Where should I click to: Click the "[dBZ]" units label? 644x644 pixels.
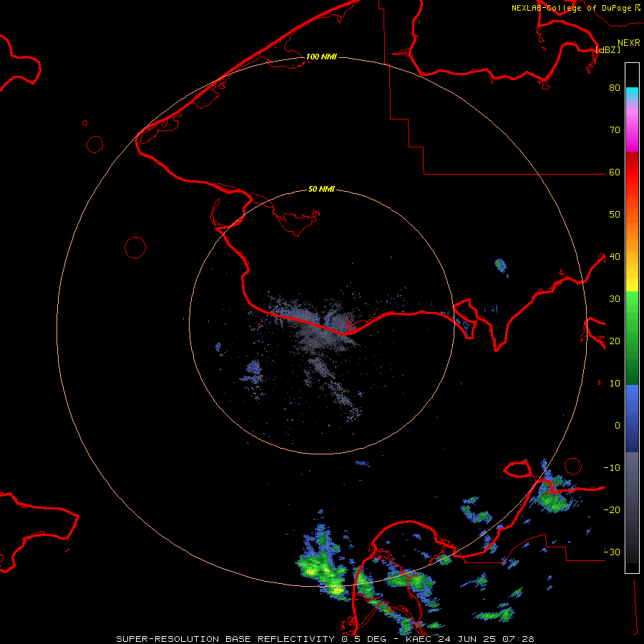[608, 49]
